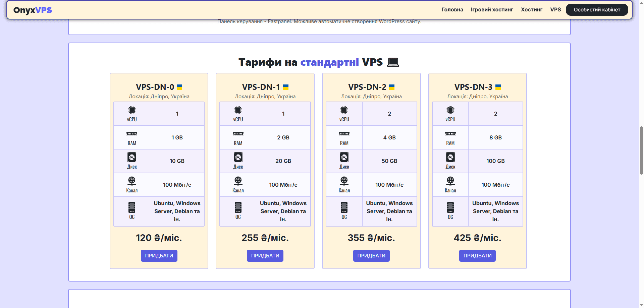Viewport: 644px width, 308px height.
Task: Open Особистий кабінет account button
Action: click(597, 10)
